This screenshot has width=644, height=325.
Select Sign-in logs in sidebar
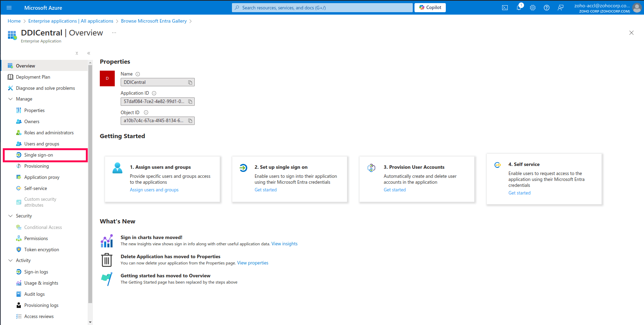pos(36,272)
